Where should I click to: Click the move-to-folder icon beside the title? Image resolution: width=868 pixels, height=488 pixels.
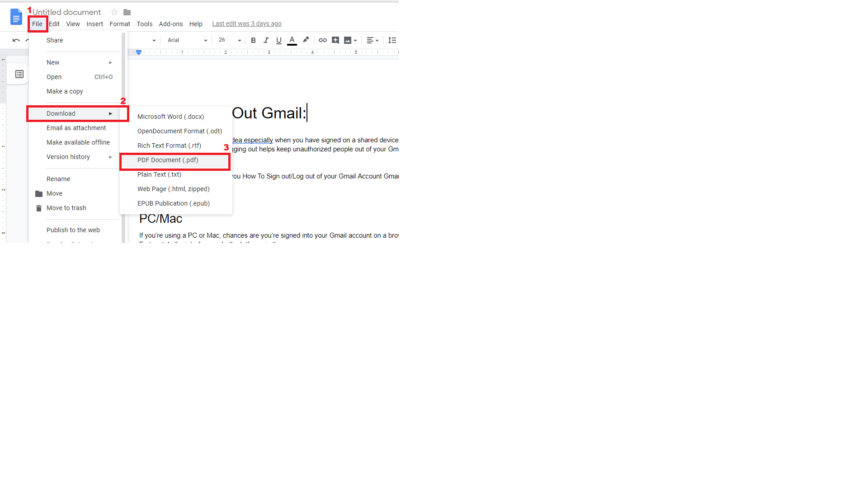(127, 12)
